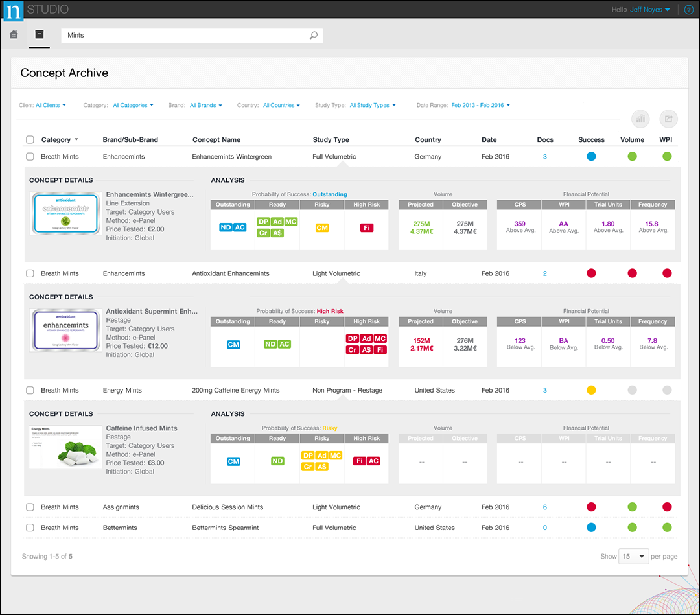Sort by the Brand/Sub-Brand column header
The width and height of the screenshot is (700, 615).
tap(130, 140)
